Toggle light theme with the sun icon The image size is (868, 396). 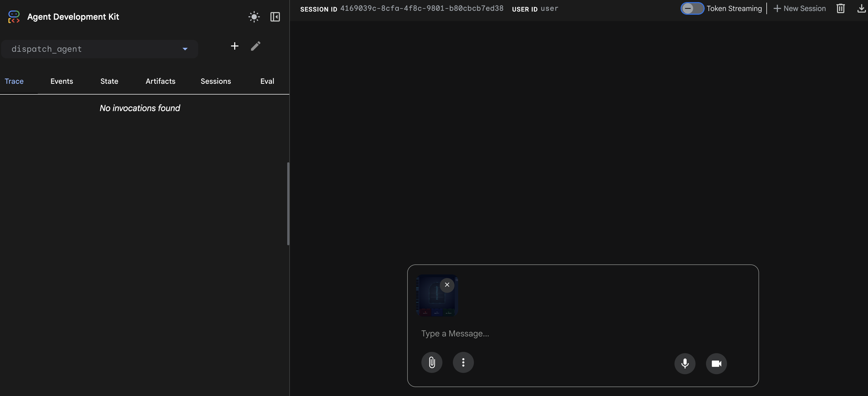(x=254, y=17)
